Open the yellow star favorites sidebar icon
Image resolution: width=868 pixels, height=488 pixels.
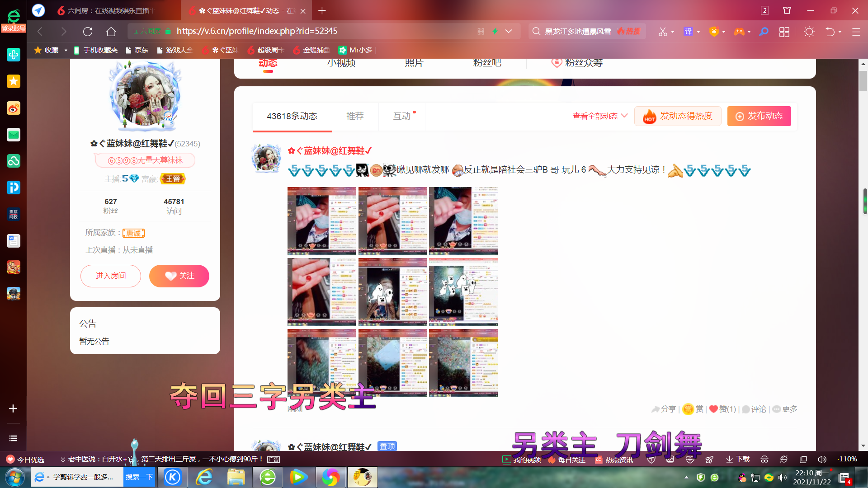(x=14, y=81)
